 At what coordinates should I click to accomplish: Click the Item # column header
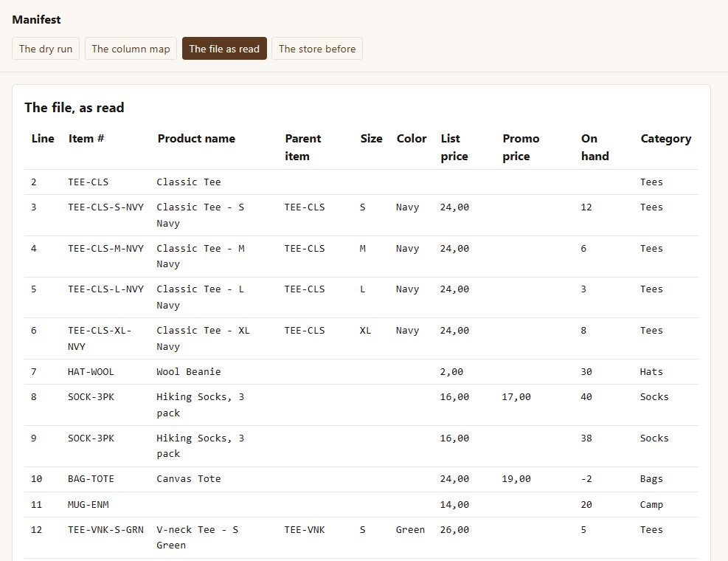86,139
